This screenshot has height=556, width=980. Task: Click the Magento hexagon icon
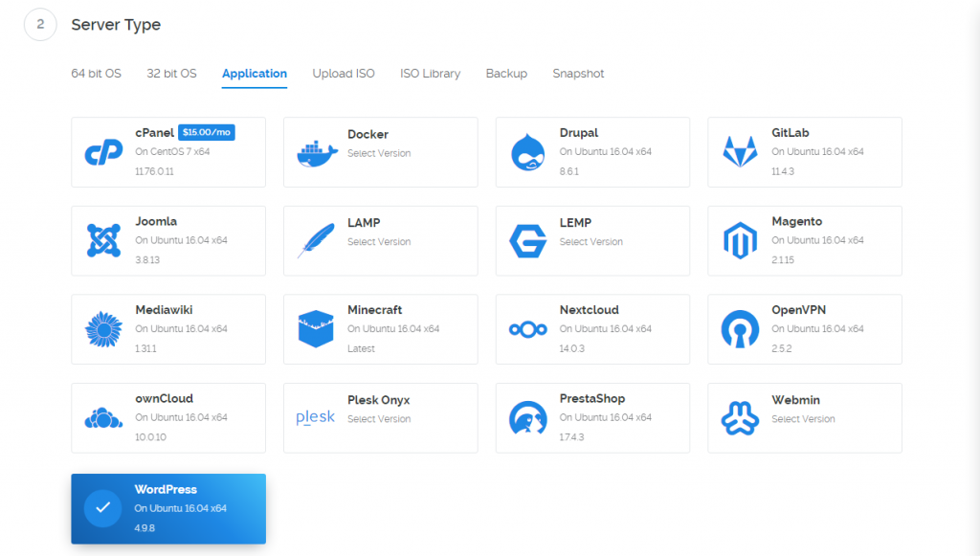point(740,240)
